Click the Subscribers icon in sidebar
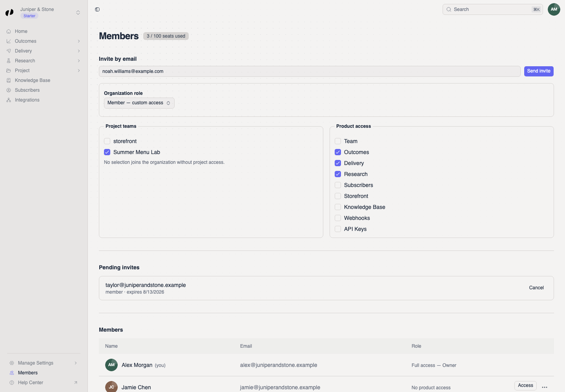This screenshot has height=392, width=565. (9, 90)
